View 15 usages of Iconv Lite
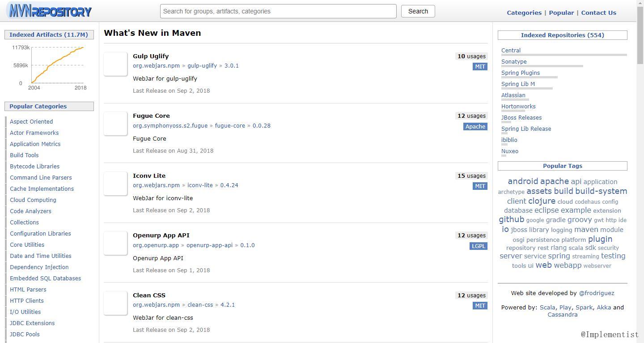 point(471,176)
